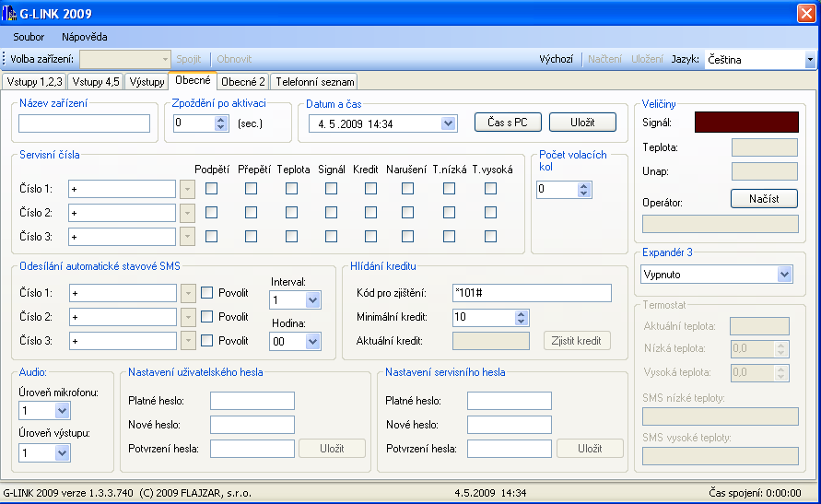
Task: Click the Minimální kredit spinner arrows
Action: tap(521, 317)
